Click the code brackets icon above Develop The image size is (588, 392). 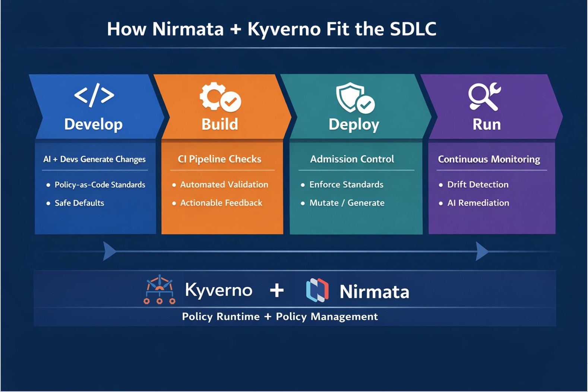click(x=94, y=95)
